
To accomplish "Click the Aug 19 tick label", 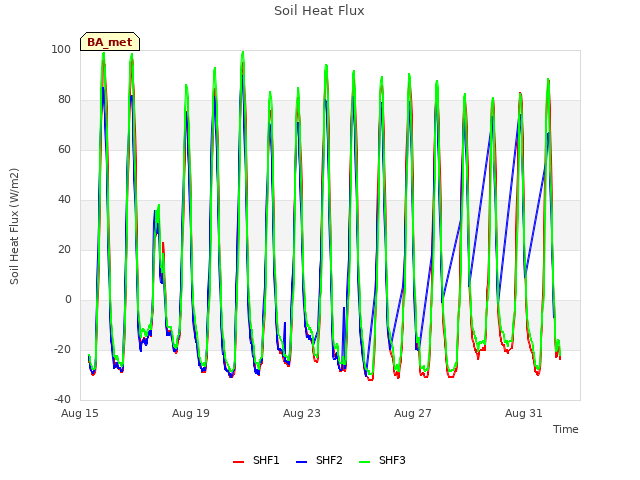I will (191, 413).
